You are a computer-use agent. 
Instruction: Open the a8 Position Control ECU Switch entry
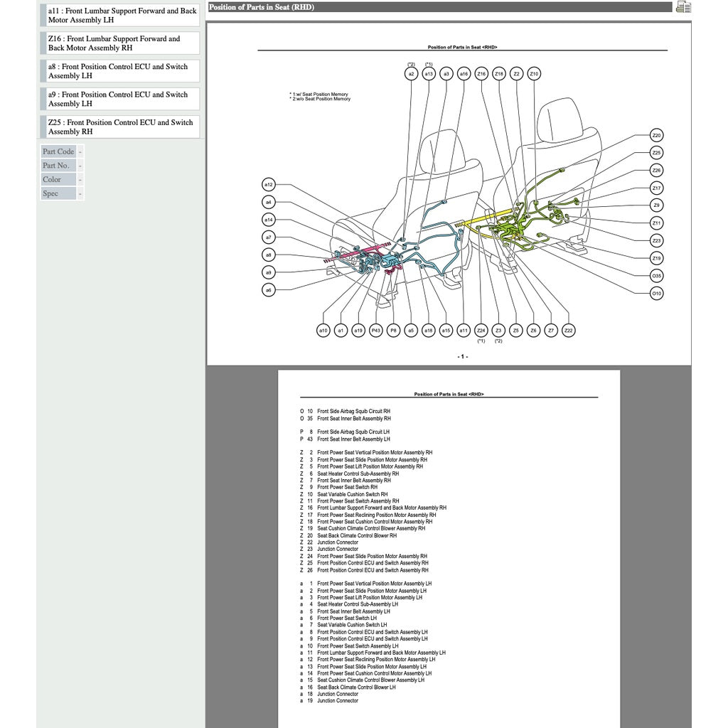click(121, 70)
